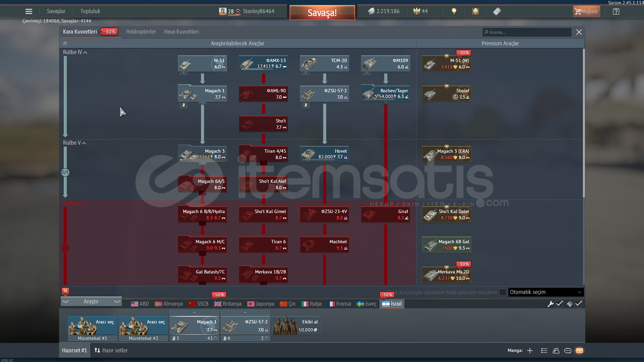
Task: Open player profile Stanley86464
Action: pyautogui.click(x=247, y=11)
